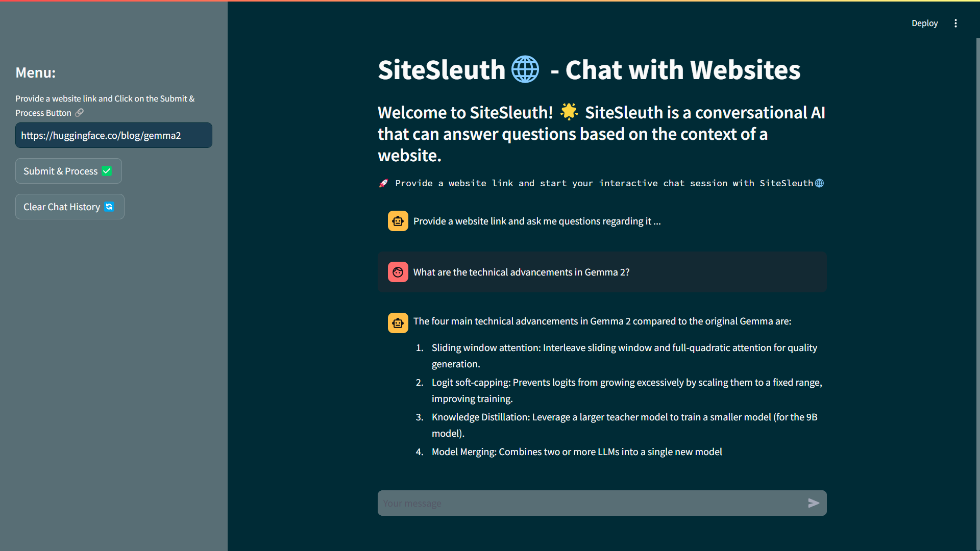
Task: Click the first assistant robot avatar
Action: (x=398, y=221)
